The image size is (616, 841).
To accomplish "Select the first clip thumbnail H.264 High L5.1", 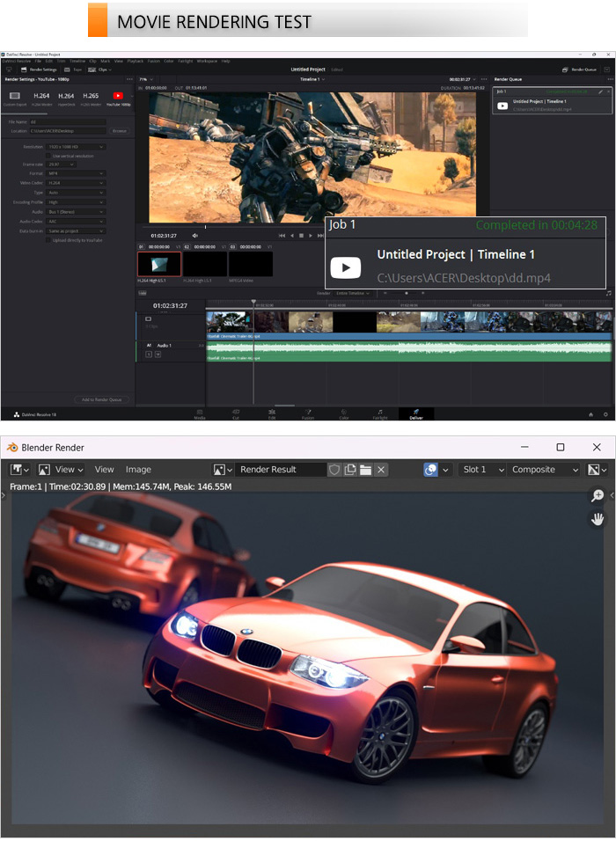I will pyautogui.click(x=159, y=264).
